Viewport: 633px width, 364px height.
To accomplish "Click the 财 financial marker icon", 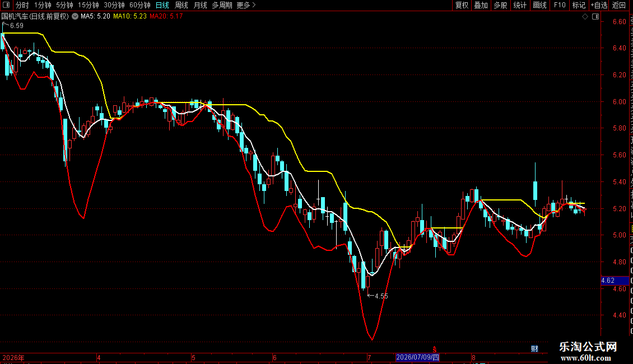I will pyautogui.click(x=534, y=349).
